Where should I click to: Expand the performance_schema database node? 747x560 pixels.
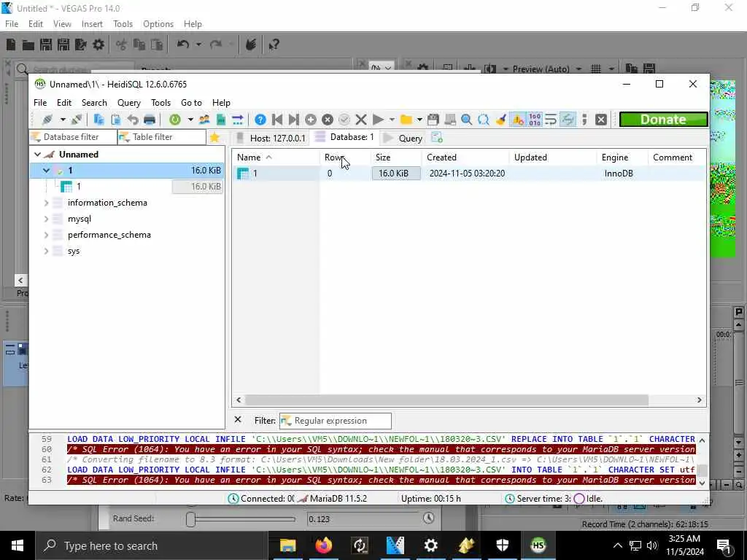pos(46,235)
